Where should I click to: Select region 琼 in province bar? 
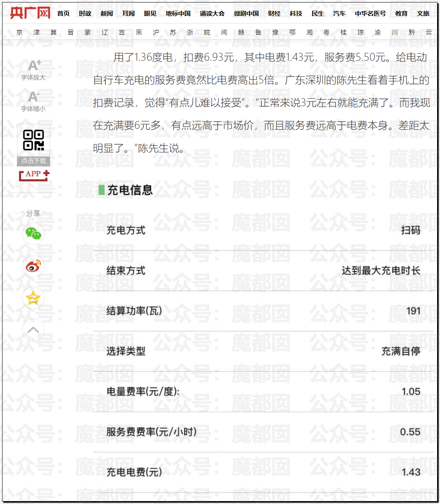pyautogui.click(x=361, y=32)
